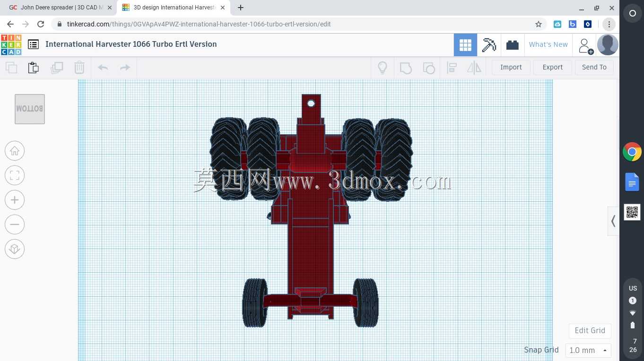
Task: Open the notification count badge in the tray
Action: pos(633,301)
